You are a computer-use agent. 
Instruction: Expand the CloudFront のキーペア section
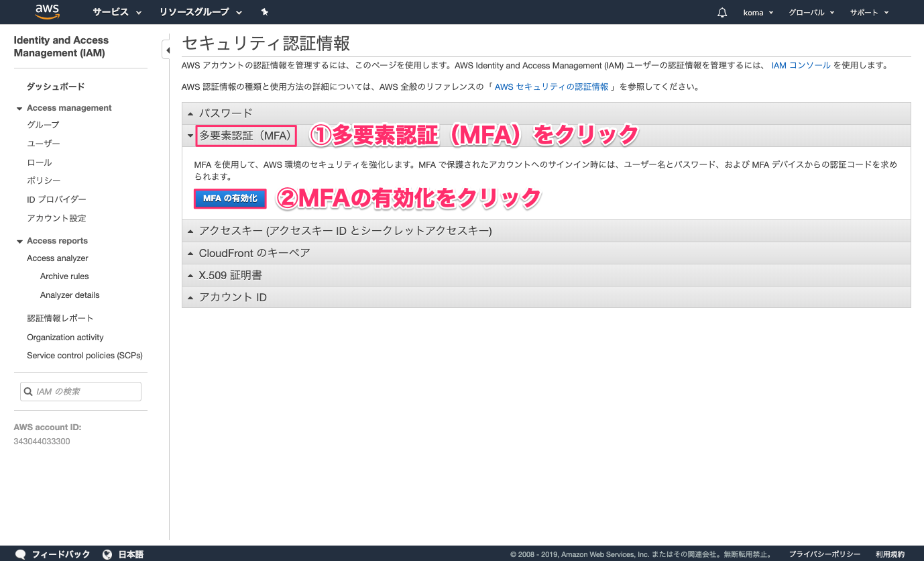click(x=254, y=253)
